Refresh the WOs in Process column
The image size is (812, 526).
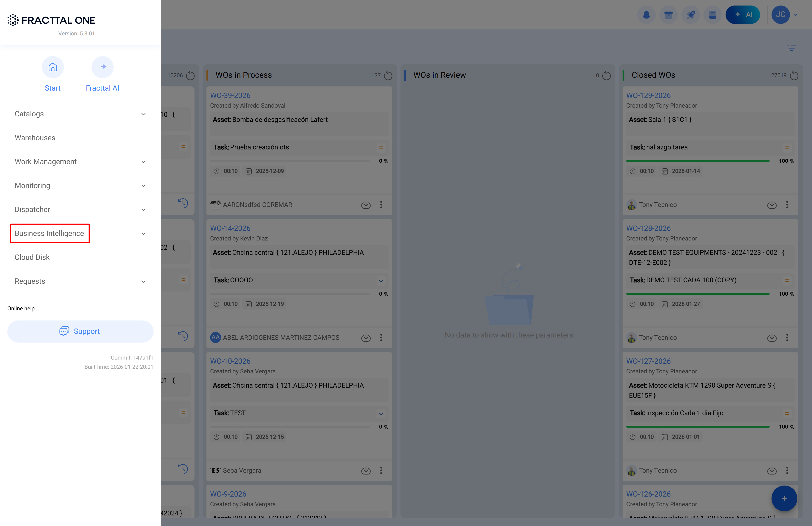pyautogui.click(x=388, y=75)
